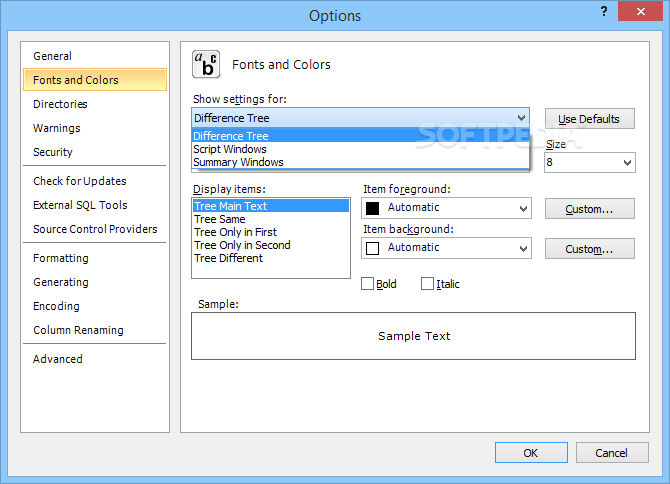Viewport: 670px width, 484px height.
Task: Click the white Item background color swatch
Action: click(x=373, y=248)
